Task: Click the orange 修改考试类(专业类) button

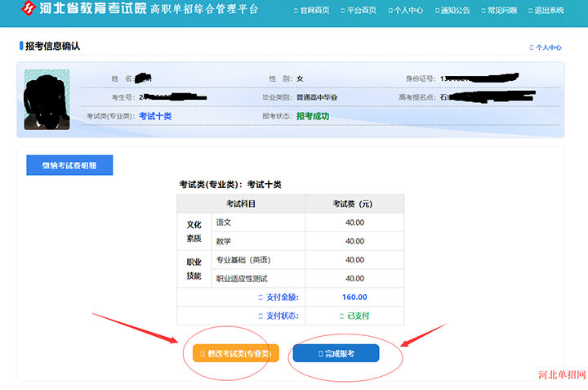Action: (x=235, y=353)
